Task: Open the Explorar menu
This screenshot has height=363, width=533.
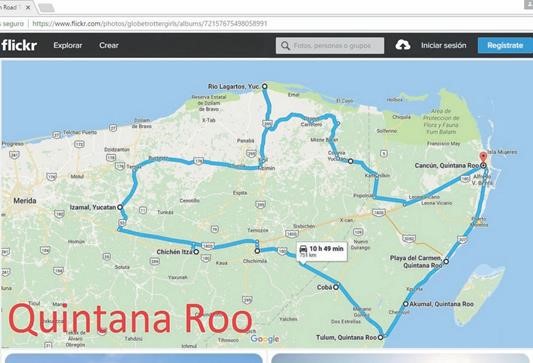Action: point(68,45)
